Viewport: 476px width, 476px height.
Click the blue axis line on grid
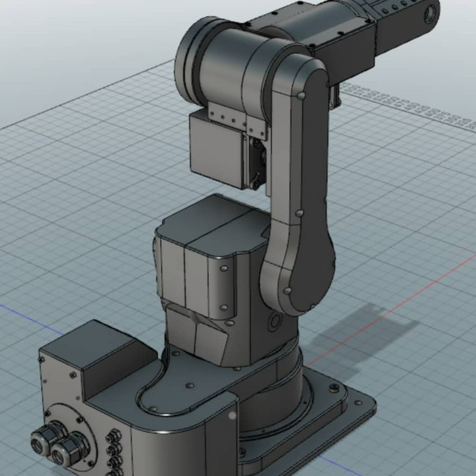tap(20, 311)
